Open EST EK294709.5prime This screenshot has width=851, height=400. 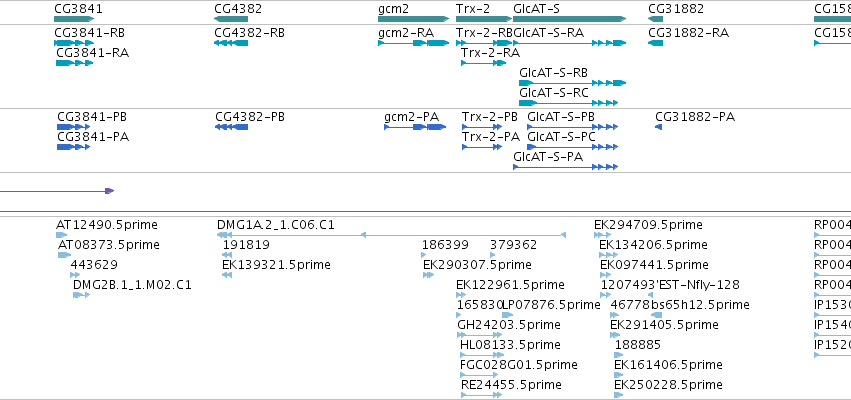[x=648, y=225]
